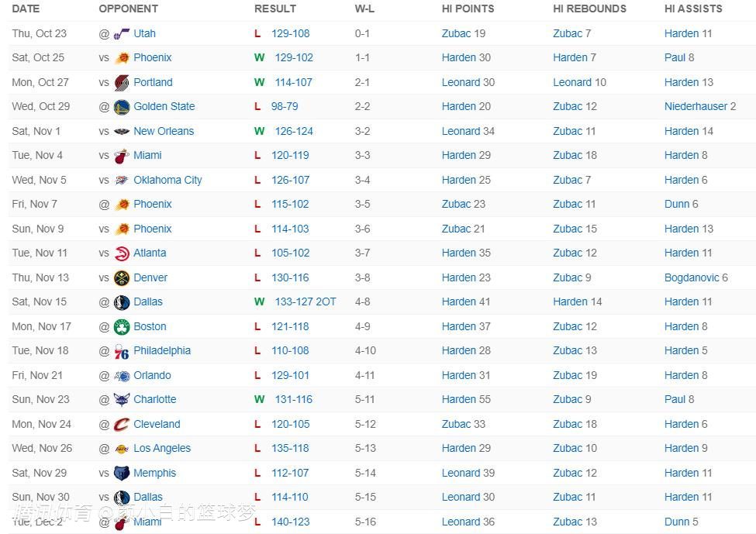Click the Philadelphia 76ers logo

pyautogui.click(x=122, y=351)
